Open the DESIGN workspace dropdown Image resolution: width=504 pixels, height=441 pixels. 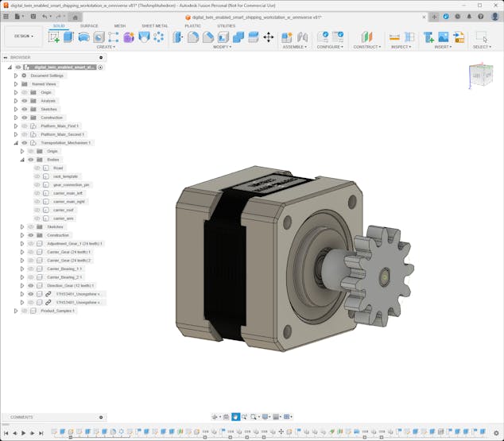[x=23, y=36]
